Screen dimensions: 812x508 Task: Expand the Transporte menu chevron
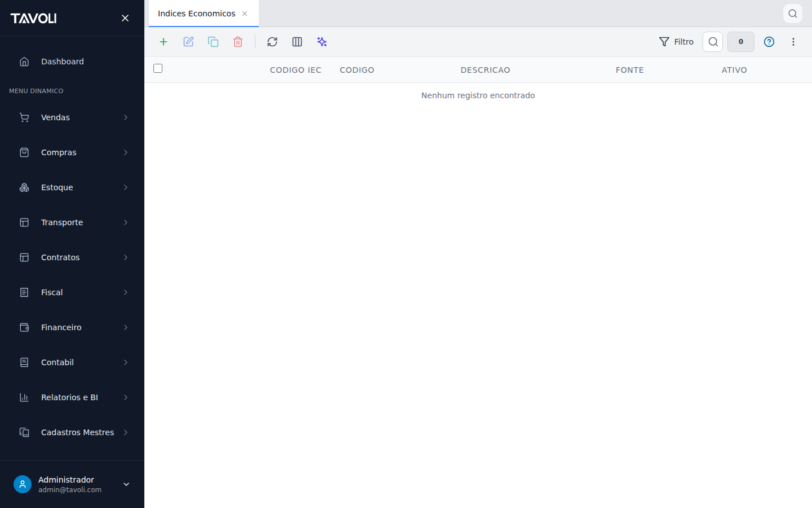(x=126, y=222)
